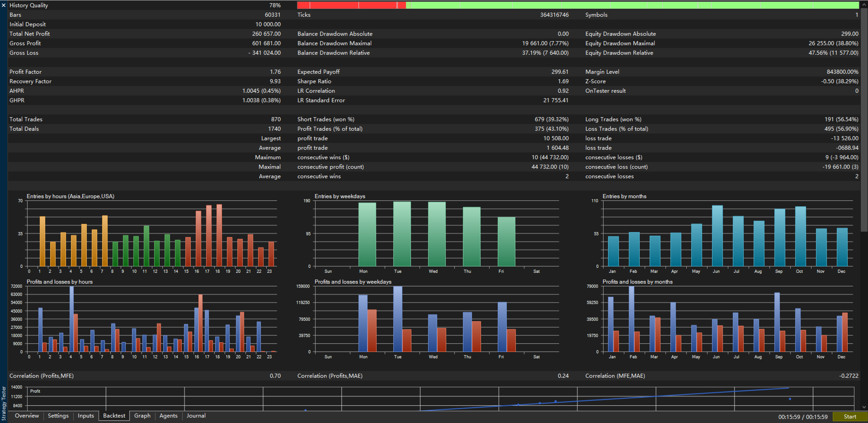View the Journal tab
Screen dimensions: 868x423
[196, 416]
